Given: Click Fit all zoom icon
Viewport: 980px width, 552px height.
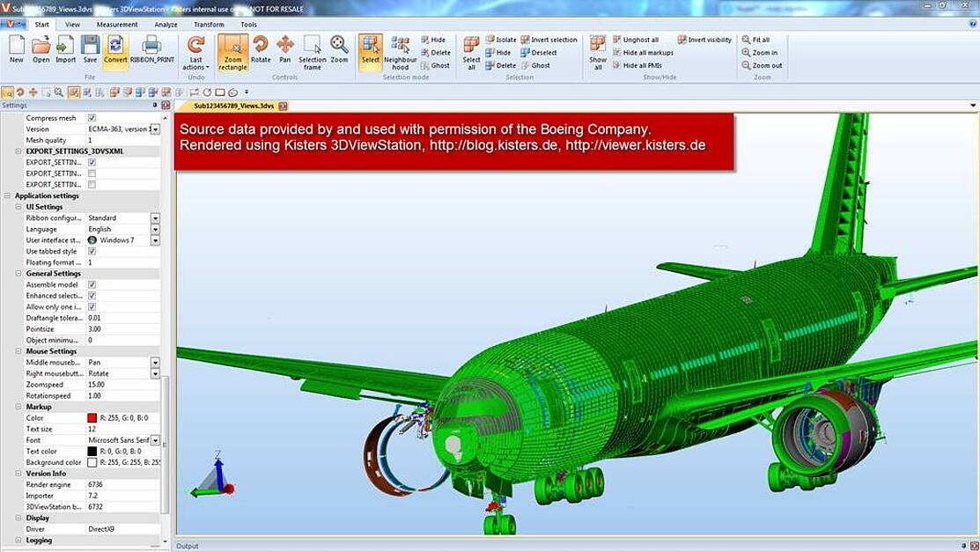Looking at the screenshot, I should 755,40.
